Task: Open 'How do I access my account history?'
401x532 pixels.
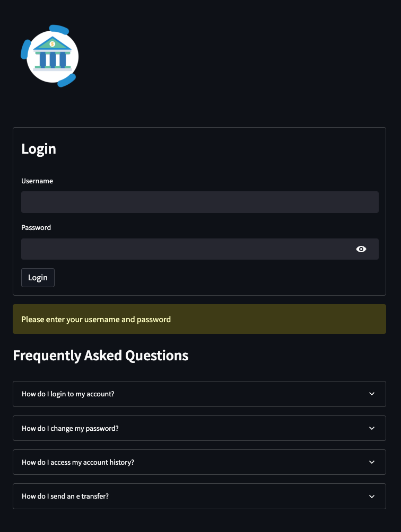Action: [199, 462]
